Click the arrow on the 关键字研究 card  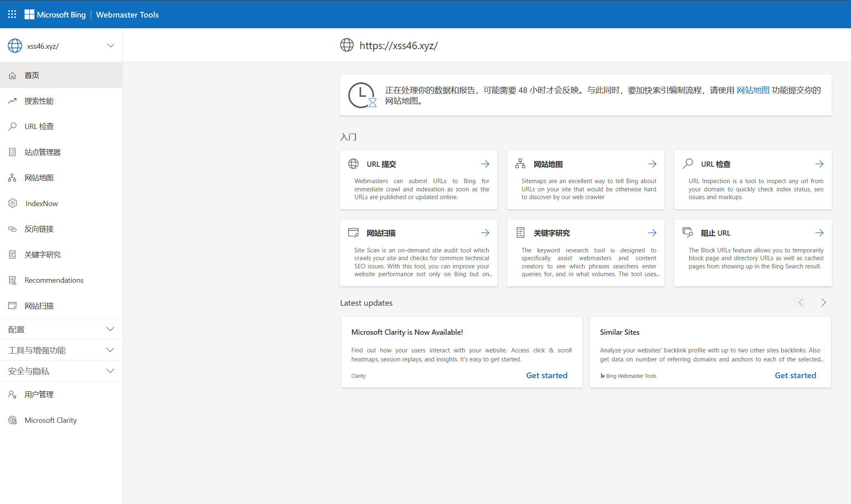(652, 233)
